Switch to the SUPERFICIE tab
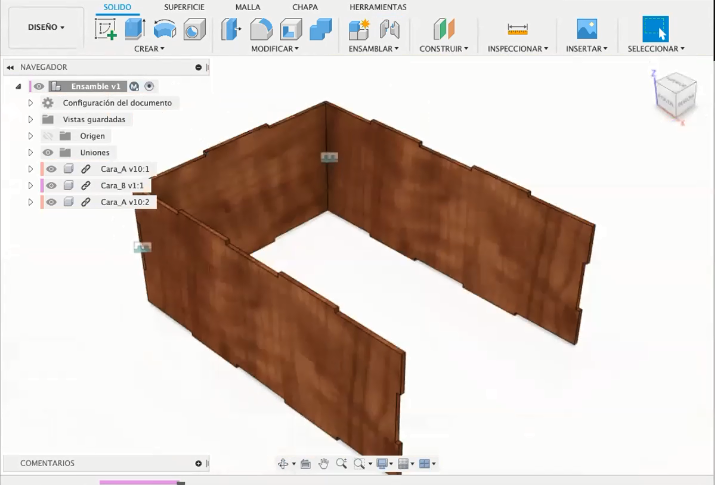 click(184, 7)
